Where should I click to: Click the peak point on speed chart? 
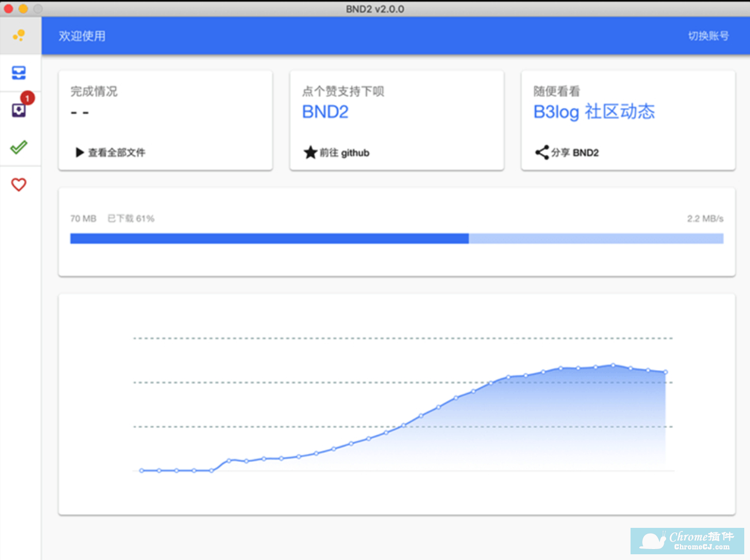click(x=613, y=365)
